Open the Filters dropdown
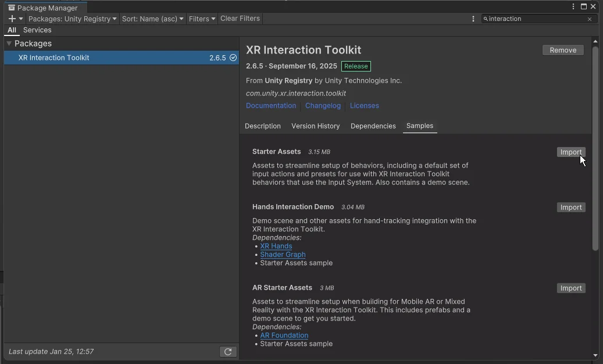603x364 pixels. tap(202, 19)
